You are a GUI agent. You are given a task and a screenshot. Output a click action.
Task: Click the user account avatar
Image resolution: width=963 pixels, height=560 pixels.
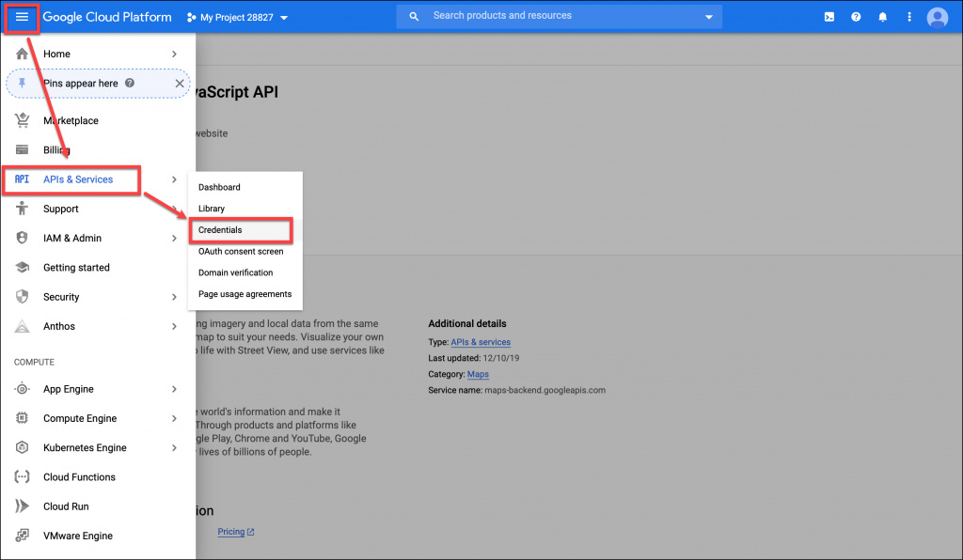pos(937,17)
